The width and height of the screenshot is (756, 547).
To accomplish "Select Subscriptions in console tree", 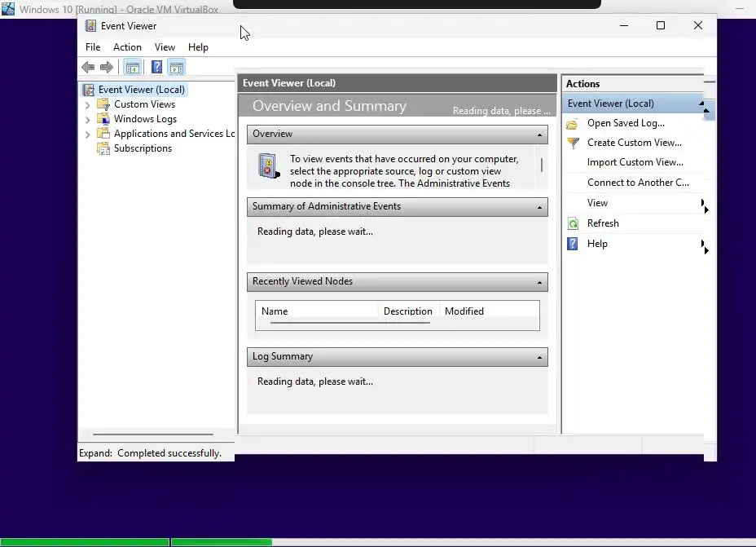I will pyautogui.click(x=143, y=148).
